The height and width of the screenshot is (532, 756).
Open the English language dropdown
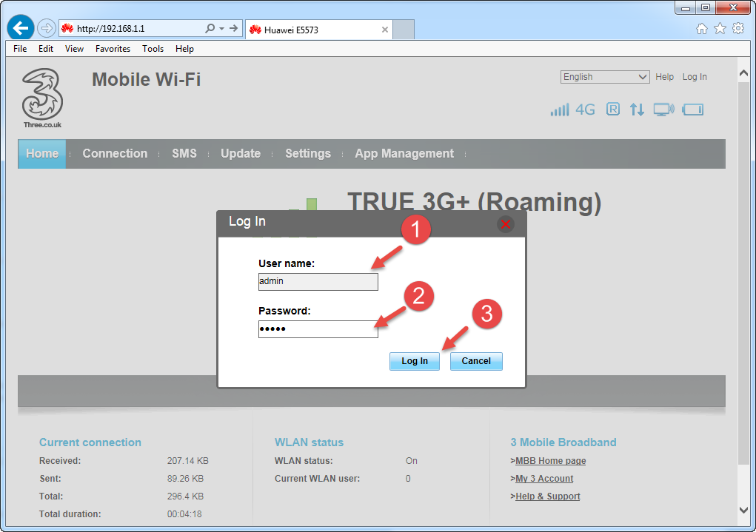tap(605, 77)
